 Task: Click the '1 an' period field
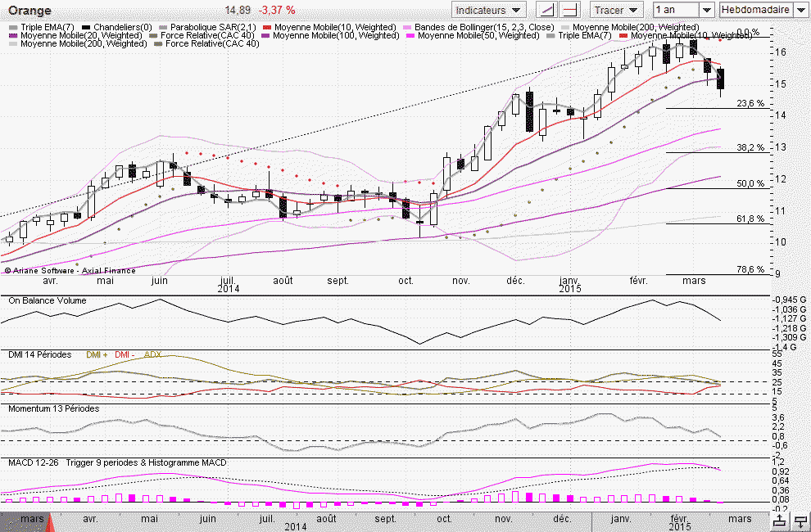tap(677, 10)
